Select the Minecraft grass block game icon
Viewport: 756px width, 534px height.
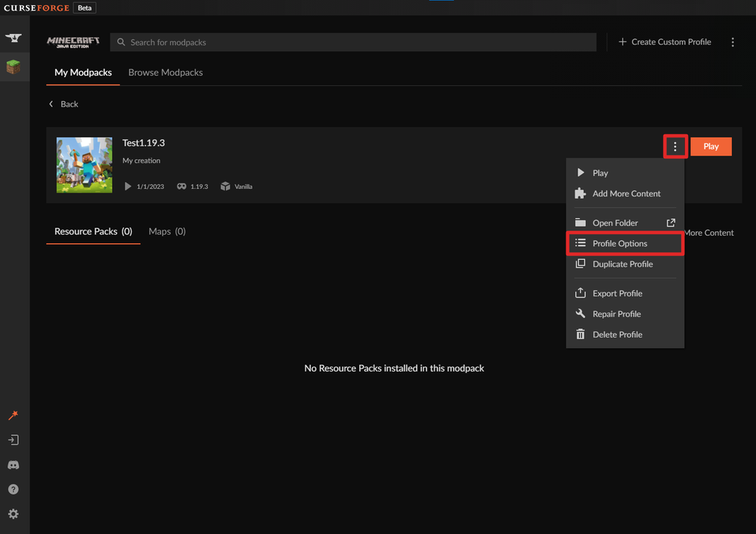14,67
